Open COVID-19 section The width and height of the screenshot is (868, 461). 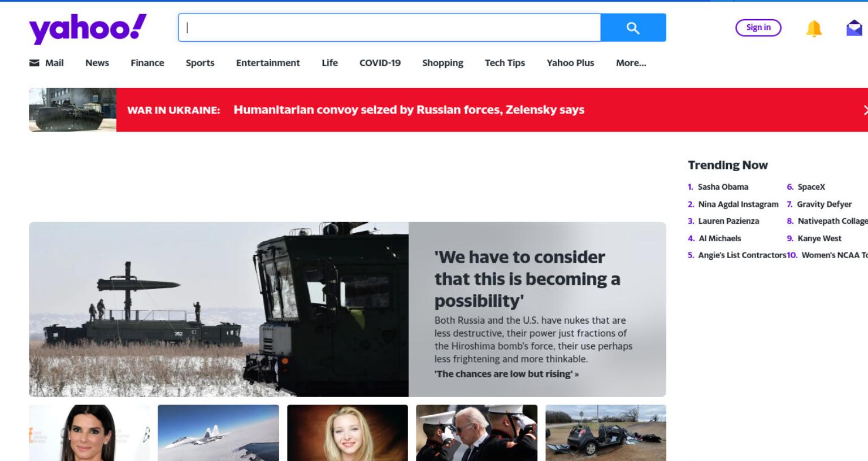380,63
